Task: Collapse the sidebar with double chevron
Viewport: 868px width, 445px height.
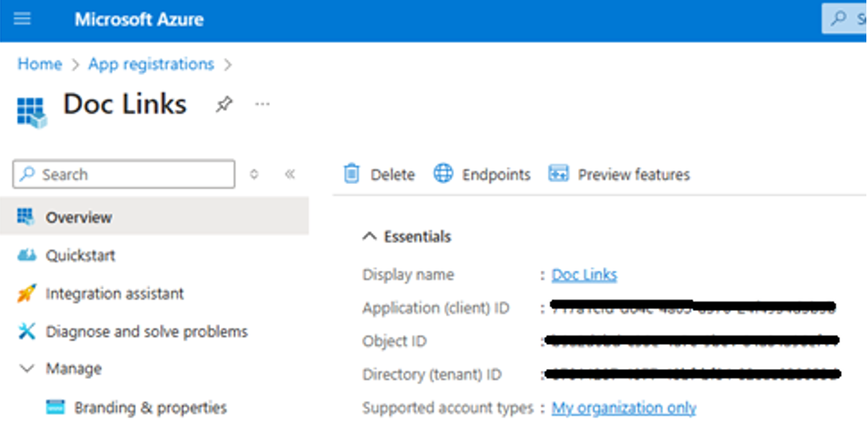Action: pyautogui.click(x=290, y=174)
